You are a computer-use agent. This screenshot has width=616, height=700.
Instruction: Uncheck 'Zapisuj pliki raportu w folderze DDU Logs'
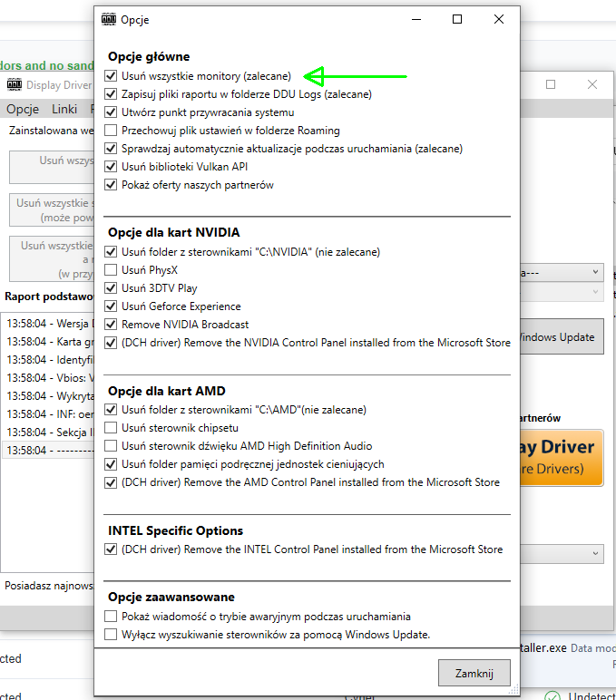[x=111, y=94]
